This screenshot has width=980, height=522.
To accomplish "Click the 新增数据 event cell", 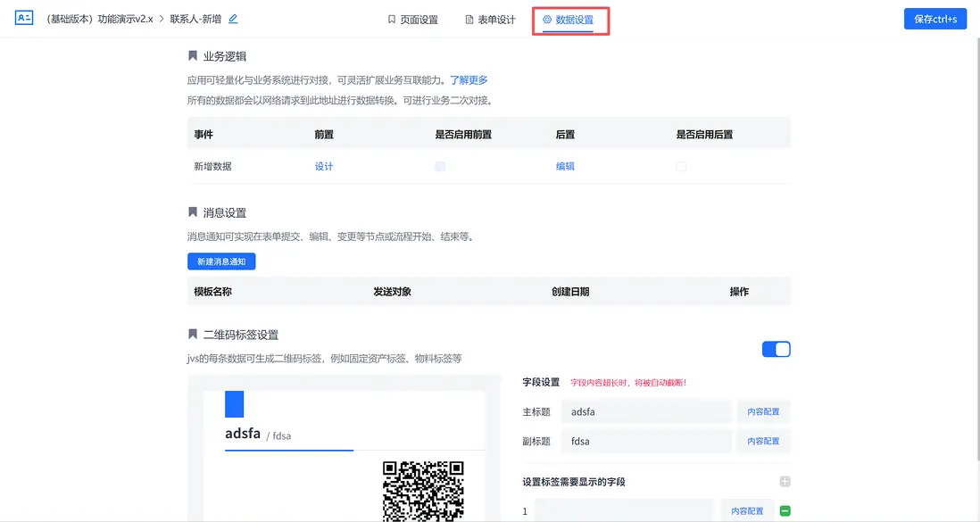I will [x=212, y=166].
